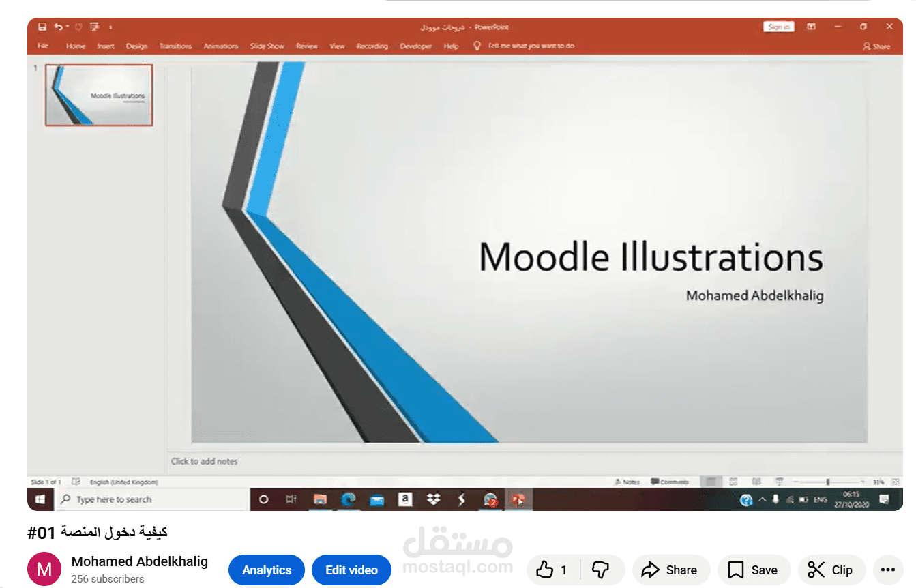Image resolution: width=916 pixels, height=588 pixels.
Task: Switch to the Developer ribbon tab
Action: click(x=416, y=46)
